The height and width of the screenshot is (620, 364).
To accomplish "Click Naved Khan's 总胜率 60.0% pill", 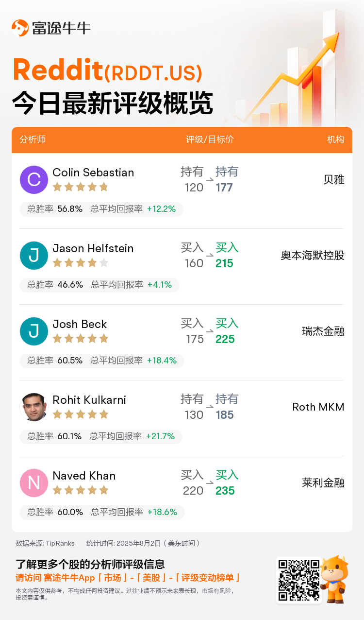I will pos(55,512).
